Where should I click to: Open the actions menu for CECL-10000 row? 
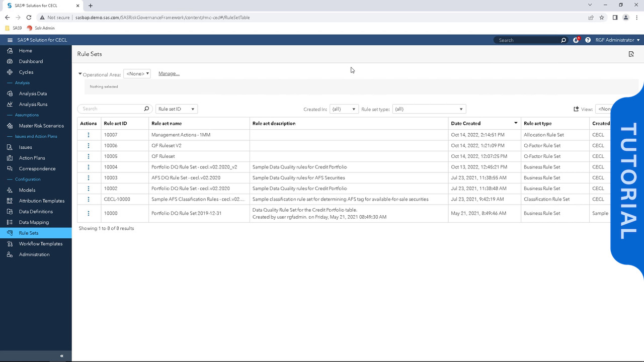click(89, 199)
